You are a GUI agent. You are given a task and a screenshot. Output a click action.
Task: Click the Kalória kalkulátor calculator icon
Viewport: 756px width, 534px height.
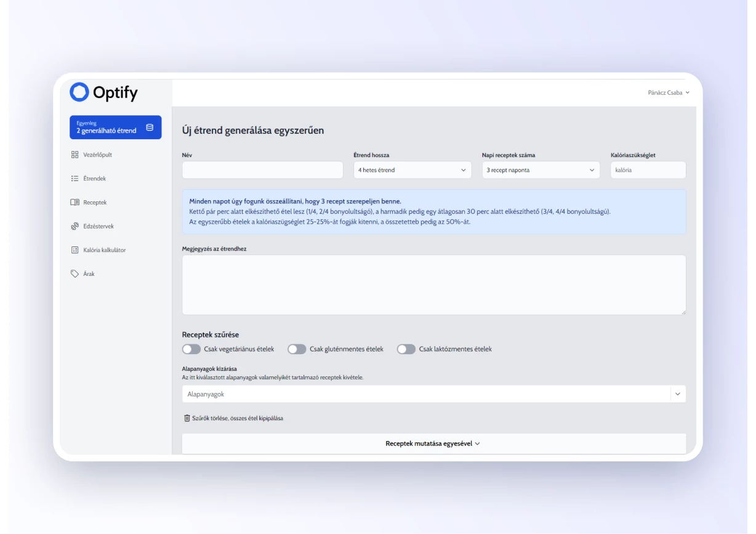pos(74,250)
